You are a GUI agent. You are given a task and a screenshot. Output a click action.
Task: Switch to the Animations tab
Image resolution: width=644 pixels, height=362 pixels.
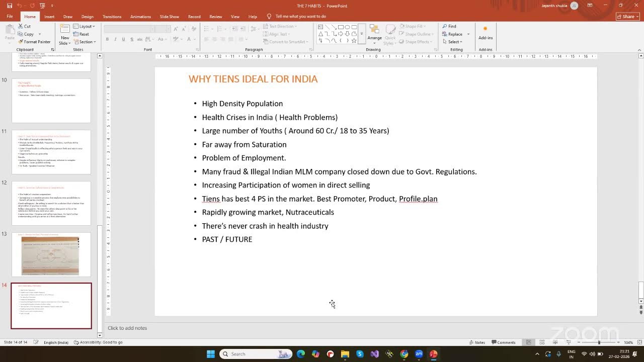140,17
